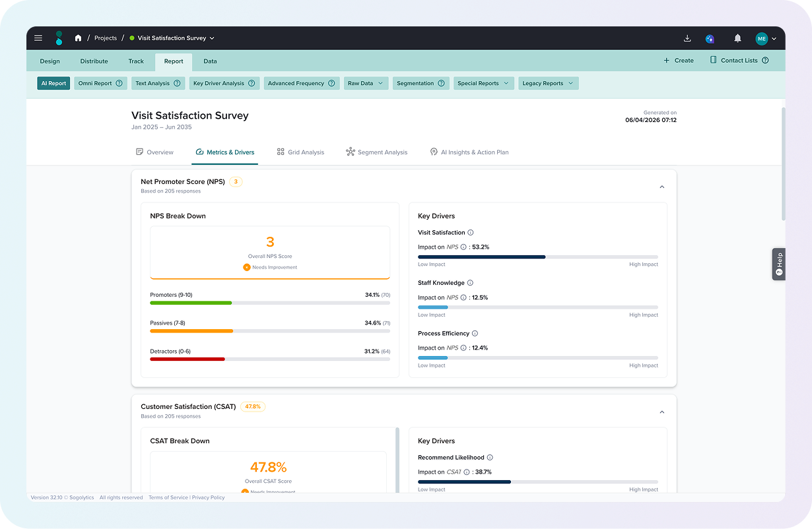Collapse the Customer Satisfaction section
812x529 pixels.
tap(662, 412)
